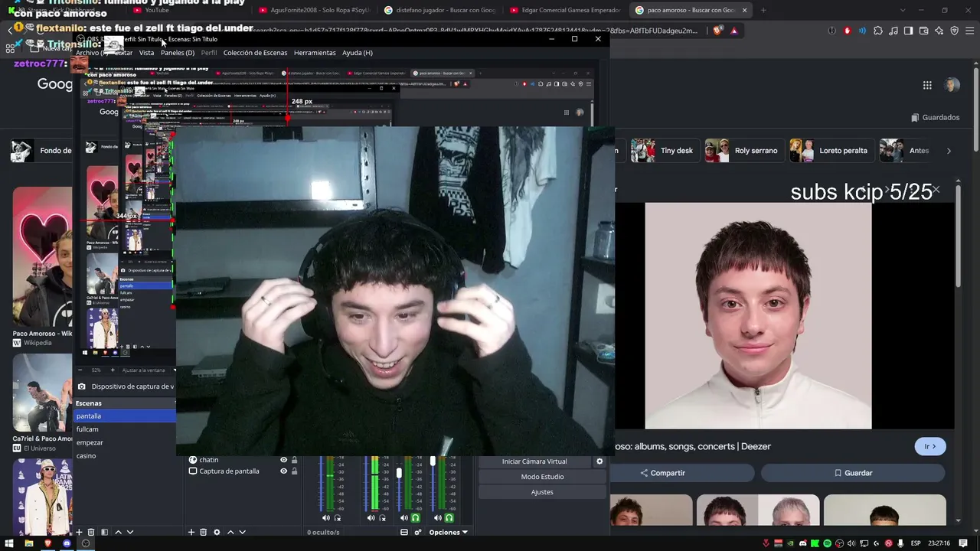Open OBS Ajustes button
Image resolution: width=980 pixels, height=551 pixels.
tap(542, 492)
